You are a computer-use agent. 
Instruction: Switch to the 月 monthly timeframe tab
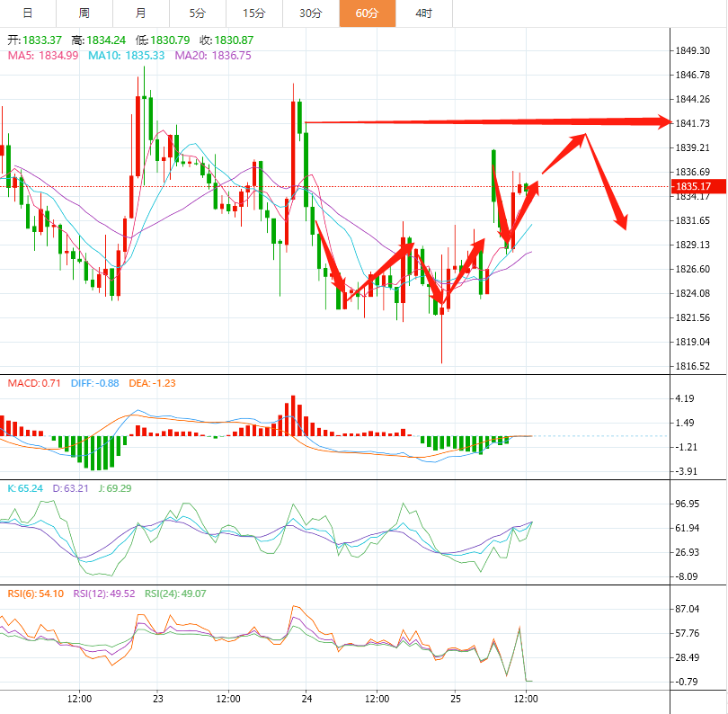point(141,13)
